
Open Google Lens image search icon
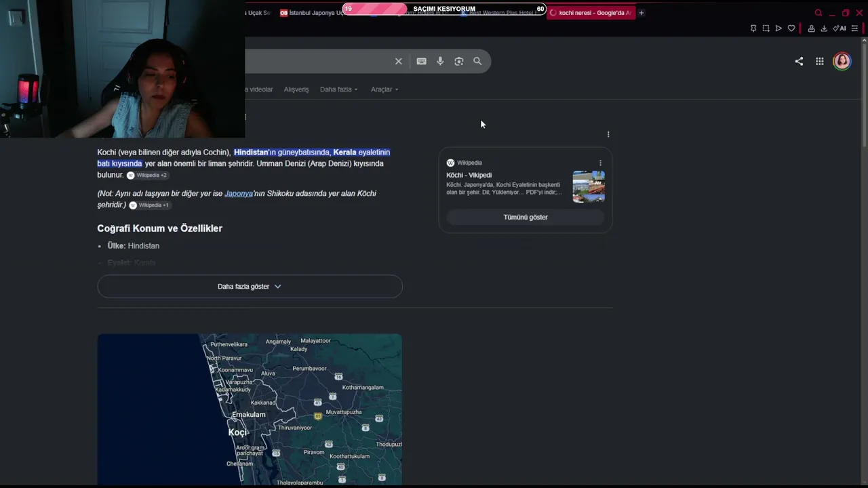coord(459,61)
